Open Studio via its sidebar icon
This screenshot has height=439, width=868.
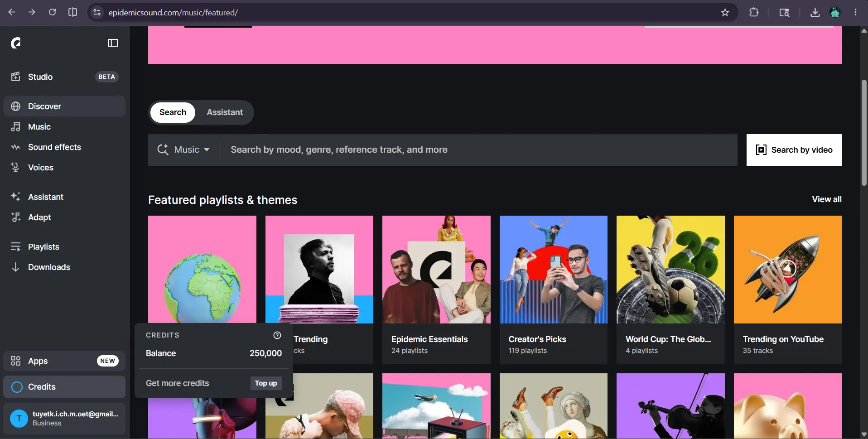pos(15,77)
